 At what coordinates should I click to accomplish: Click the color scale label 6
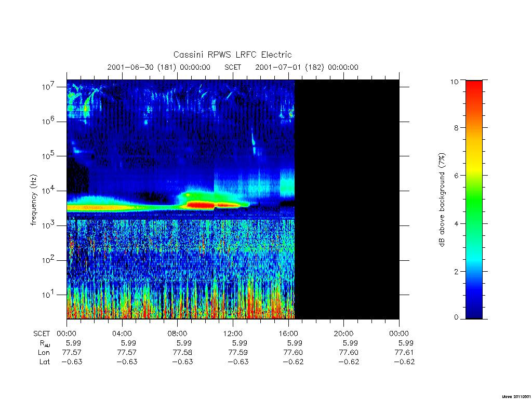pos(456,176)
